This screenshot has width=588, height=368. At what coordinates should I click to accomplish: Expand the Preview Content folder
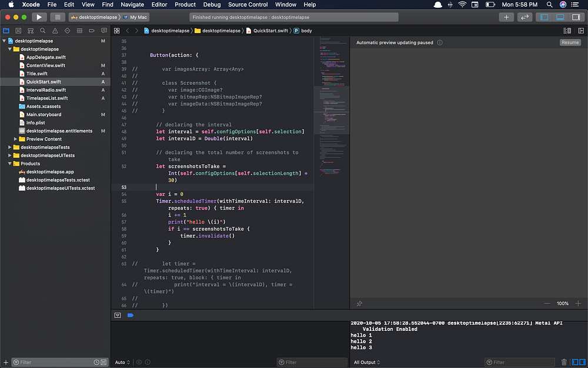coord(16,139)
